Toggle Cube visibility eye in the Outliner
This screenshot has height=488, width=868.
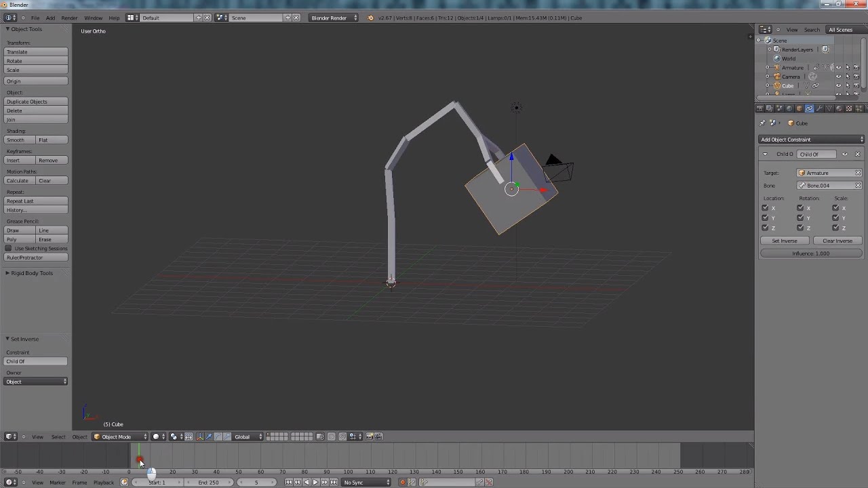coord(839,85)
